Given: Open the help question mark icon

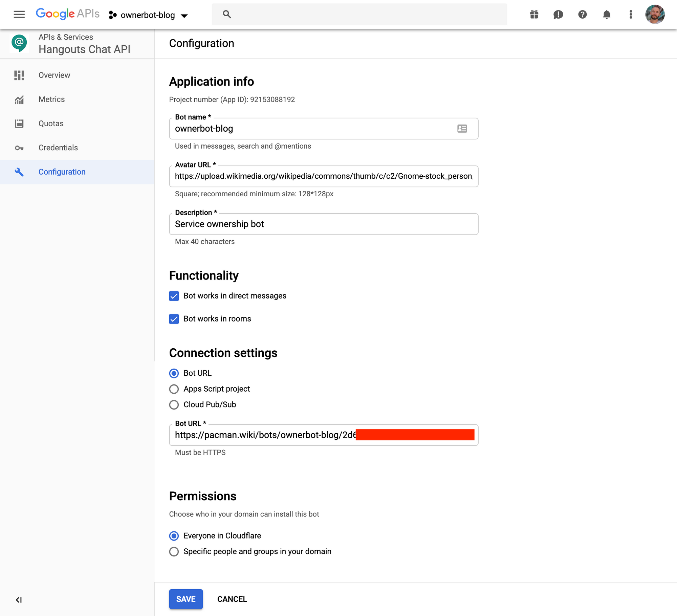Looking at the screenshot, I should 582,14.
